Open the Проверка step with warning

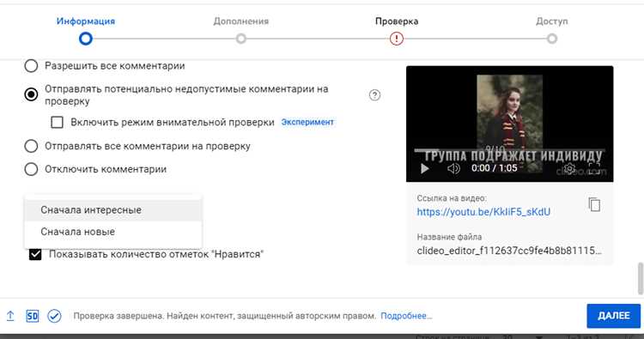(397, 21)
